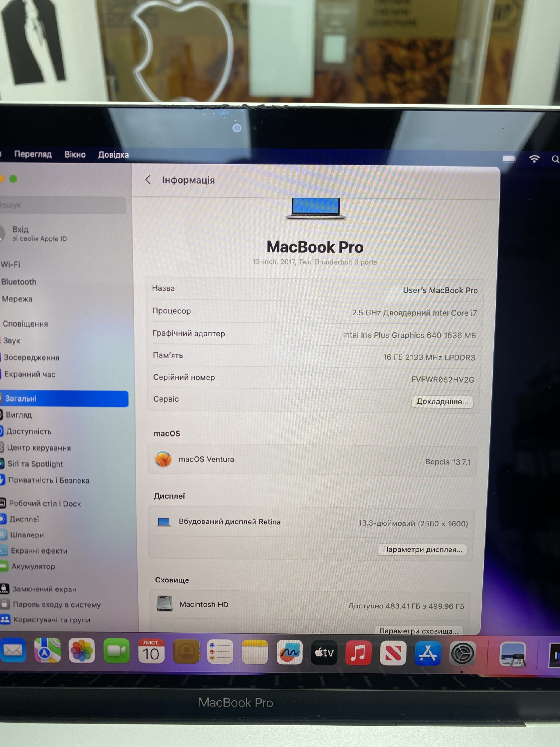Open the Вікно menu

point(75,155)
